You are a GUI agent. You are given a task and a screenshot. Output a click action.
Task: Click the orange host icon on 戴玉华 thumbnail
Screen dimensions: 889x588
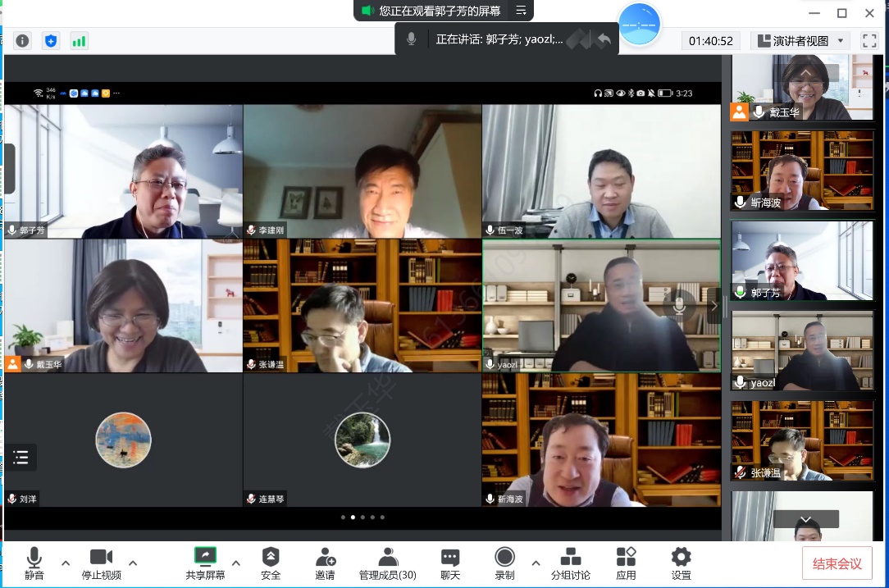coord(739,112)
